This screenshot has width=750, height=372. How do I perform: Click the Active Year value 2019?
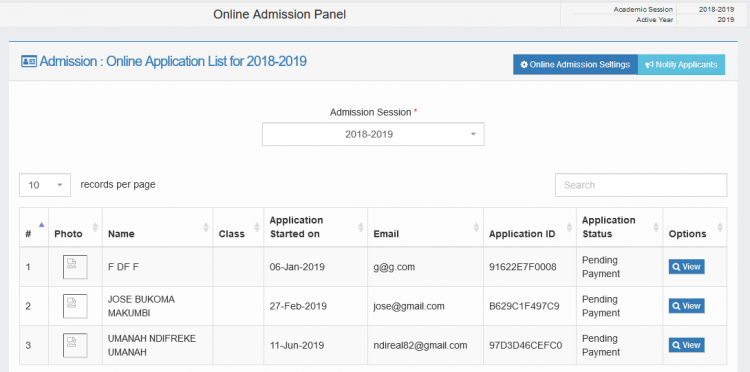726,20
